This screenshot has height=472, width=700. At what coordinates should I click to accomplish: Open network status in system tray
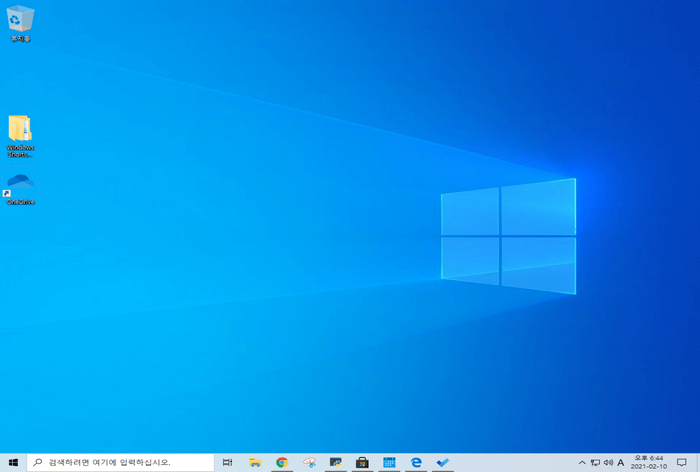pos(595,463)
